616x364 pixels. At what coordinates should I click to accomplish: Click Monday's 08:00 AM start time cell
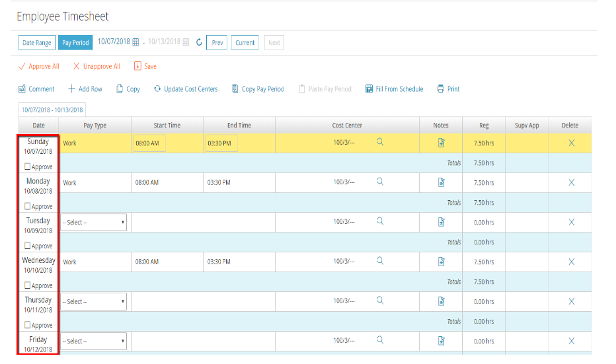pos(167,182)
